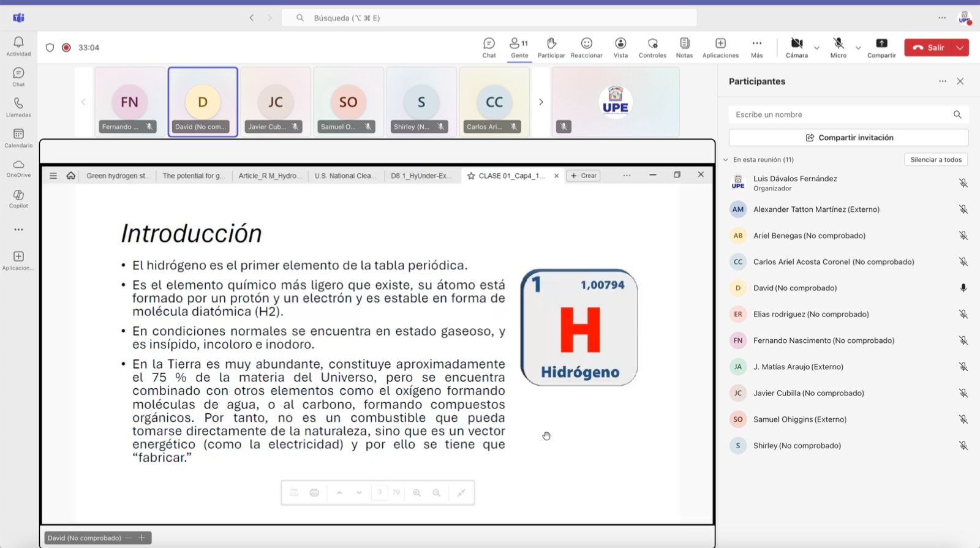The image size is (980, 548).
Task: Open the Notas meeting notes
Action: point(684,47)
